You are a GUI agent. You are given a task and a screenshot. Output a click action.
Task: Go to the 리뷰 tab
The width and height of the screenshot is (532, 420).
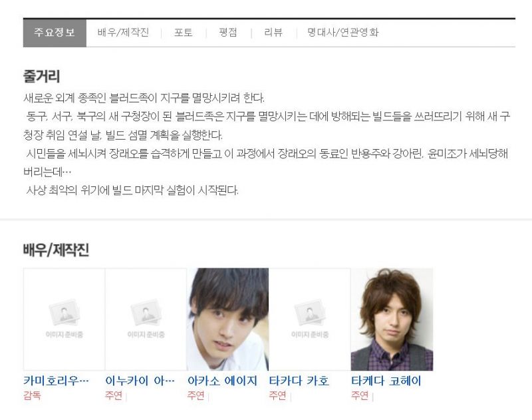(x=273, y=33)
